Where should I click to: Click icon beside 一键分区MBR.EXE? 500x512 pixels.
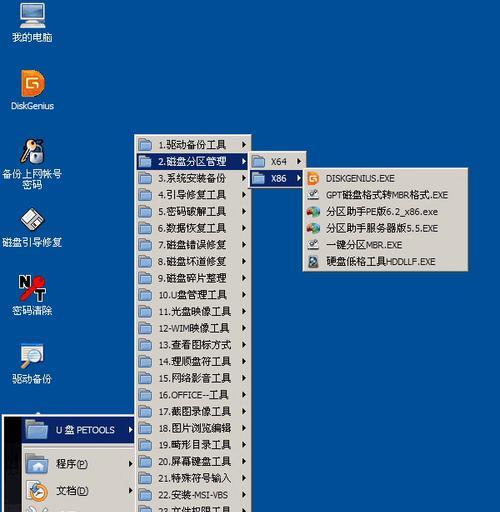point(313,245)
